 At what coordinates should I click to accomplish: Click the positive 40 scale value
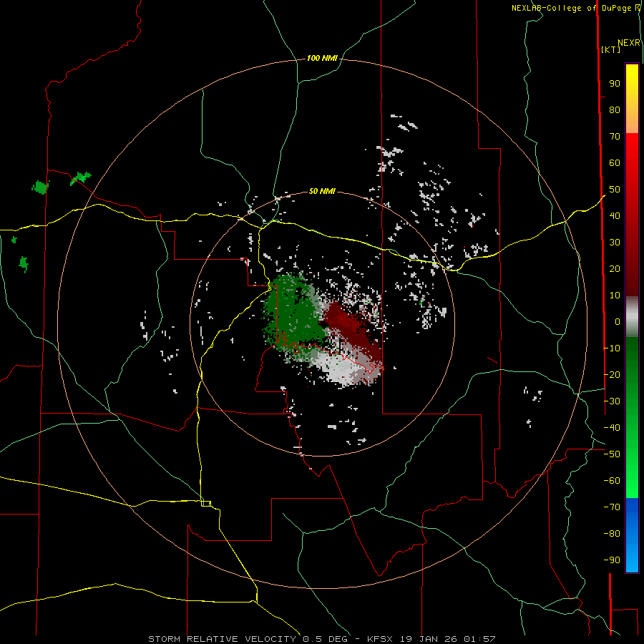(x=615, y=215)
